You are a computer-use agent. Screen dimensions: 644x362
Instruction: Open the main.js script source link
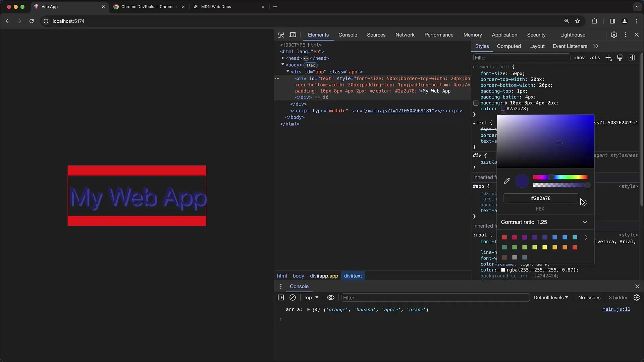click(x=398, y=111)
